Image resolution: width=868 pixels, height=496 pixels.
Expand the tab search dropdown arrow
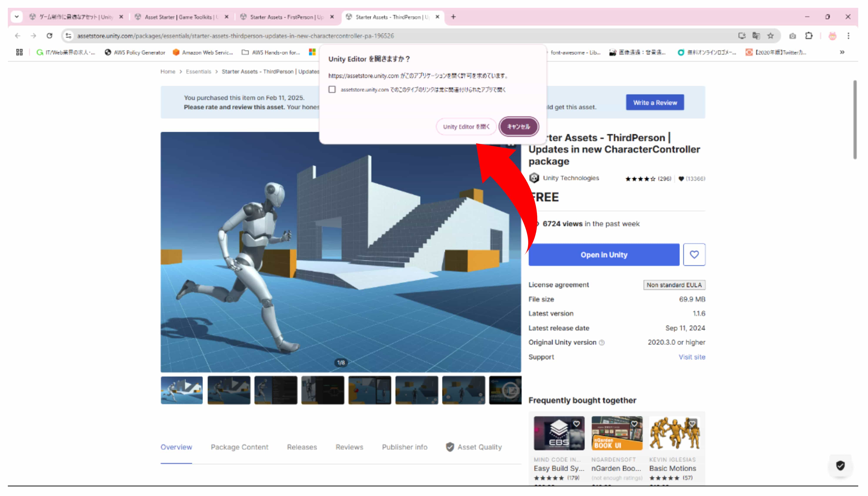(16, 17)
